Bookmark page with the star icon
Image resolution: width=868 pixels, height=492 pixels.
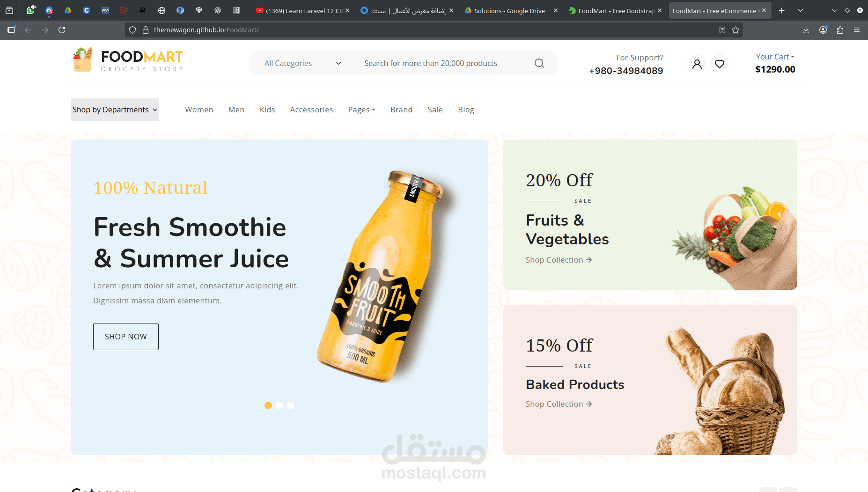[736, 30]
